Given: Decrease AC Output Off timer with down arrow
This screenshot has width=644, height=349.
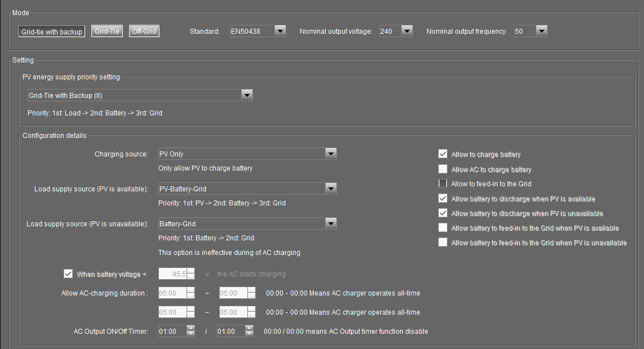Looking at the screenshot, I should pyautogui.click(x=249, y=334).
